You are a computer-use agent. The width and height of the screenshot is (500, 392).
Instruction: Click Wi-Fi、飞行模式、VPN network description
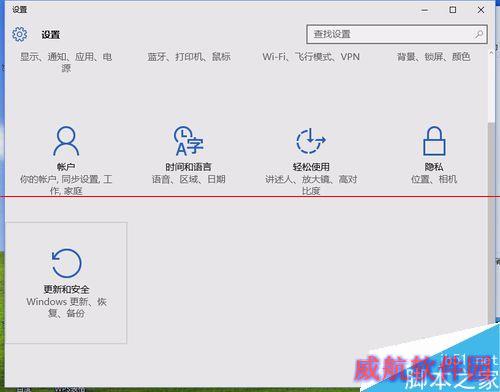(311, 57)
